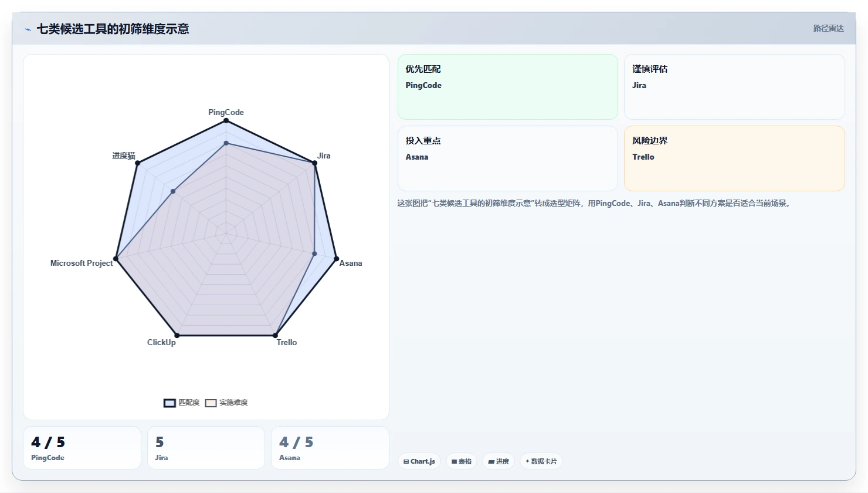The image size is (868, 493).
Task: Click the ClickUp axis label on the radar
Action: (161, 342)
